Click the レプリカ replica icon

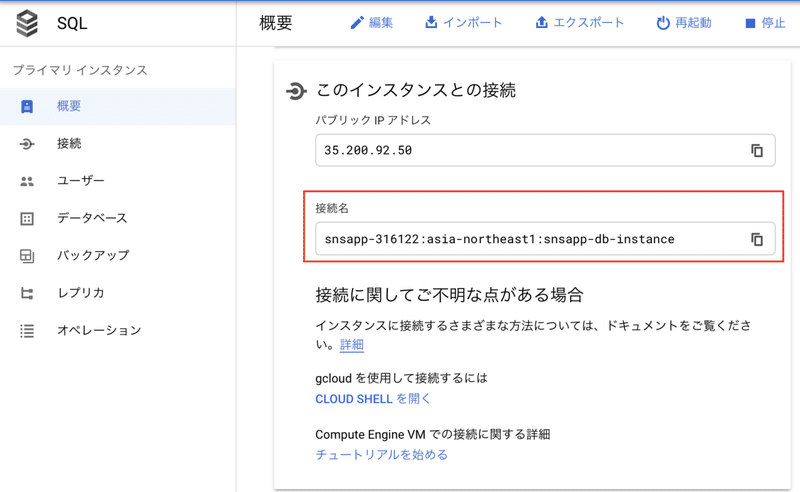(x=27, y=293)
